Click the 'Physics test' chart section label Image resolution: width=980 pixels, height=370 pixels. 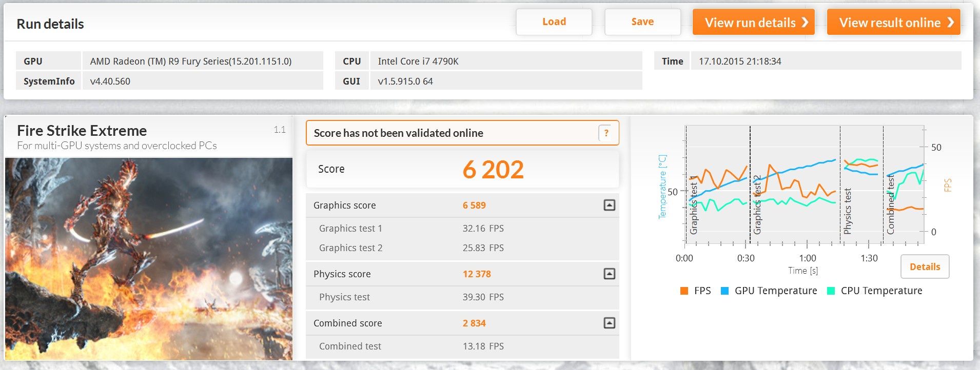(848, 211)
